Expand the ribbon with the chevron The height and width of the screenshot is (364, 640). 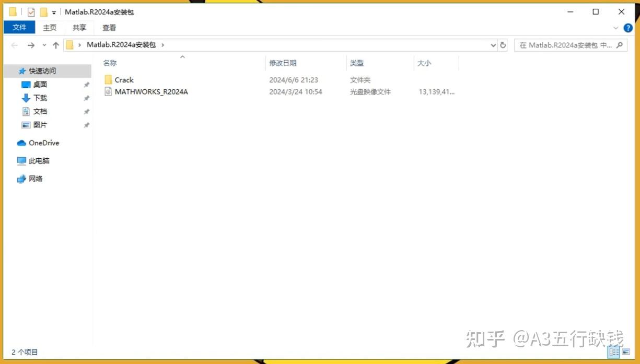[615, 28]
